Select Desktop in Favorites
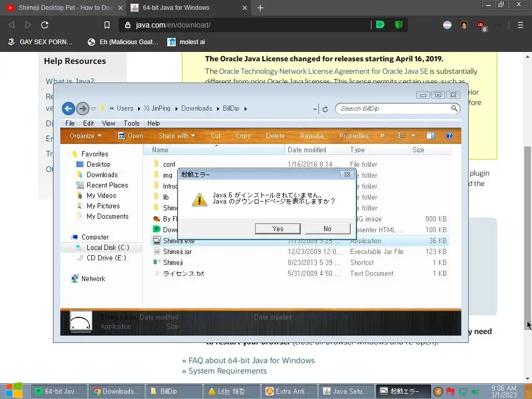532x399 pixels. 98,164
